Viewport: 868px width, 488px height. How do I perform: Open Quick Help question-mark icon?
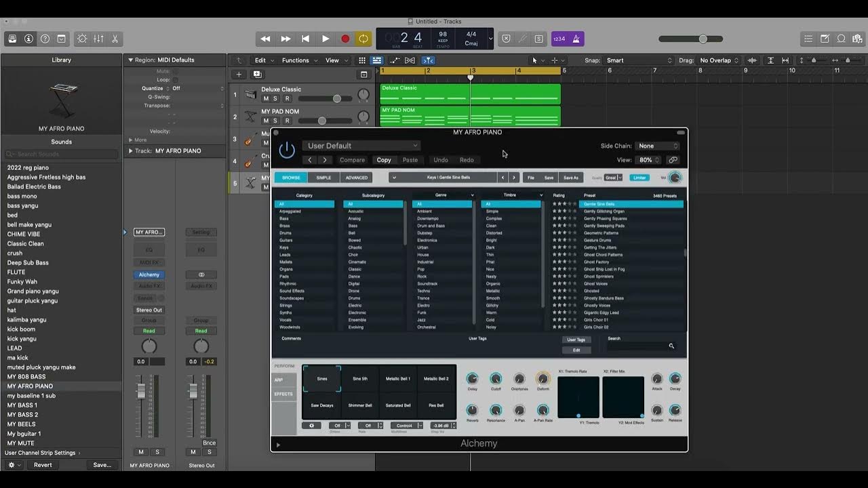click(45, 39)
